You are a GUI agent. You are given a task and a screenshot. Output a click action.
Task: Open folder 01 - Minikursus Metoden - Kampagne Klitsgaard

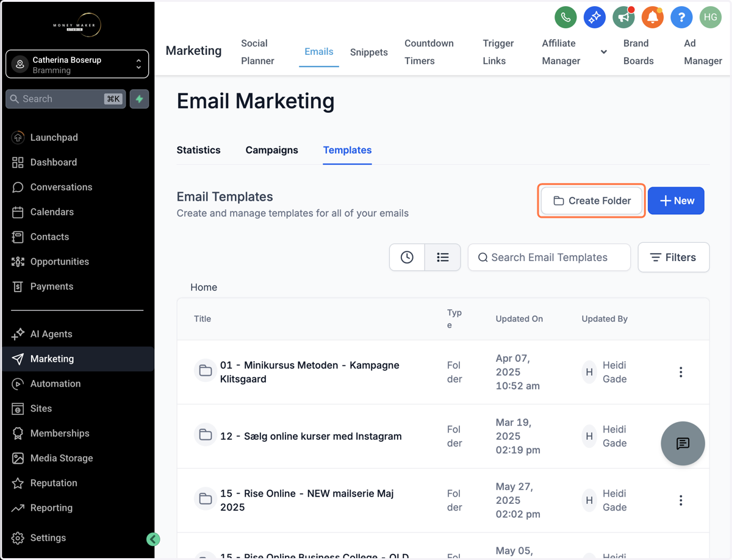[310, 372]
